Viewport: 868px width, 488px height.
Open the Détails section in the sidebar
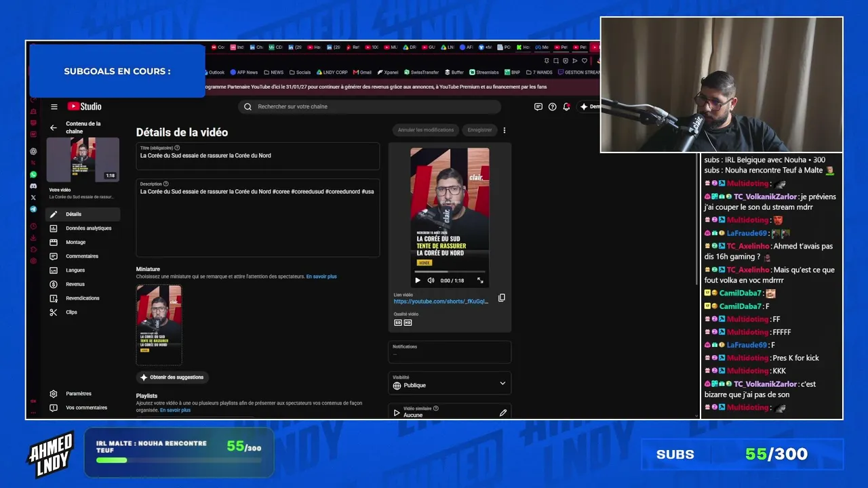click(83, 214)
